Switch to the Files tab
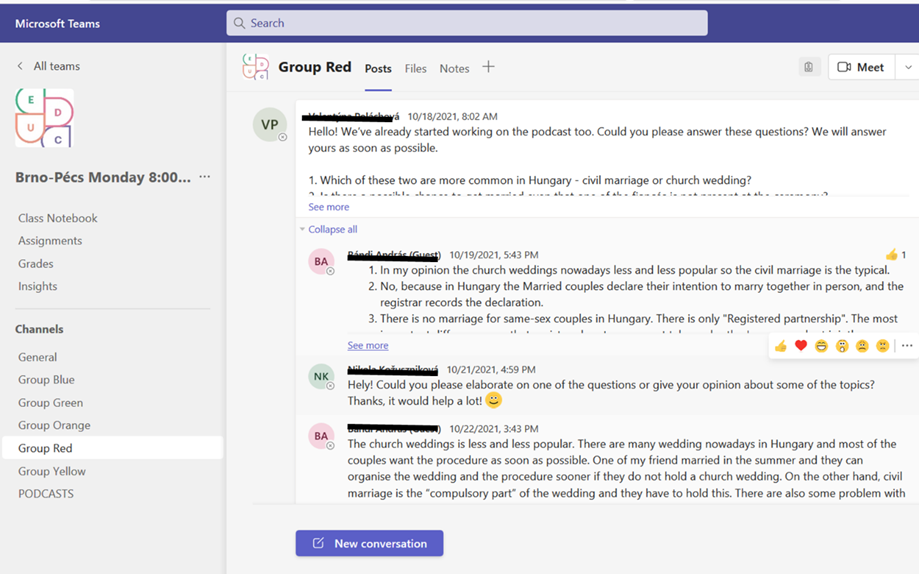The width and height of the screenshot is (919, 574). tap(415, 69)
